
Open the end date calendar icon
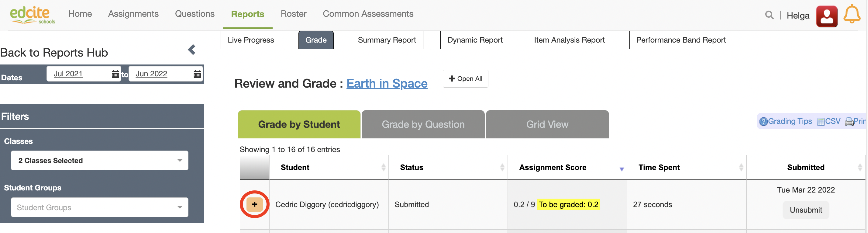(198, 74)
